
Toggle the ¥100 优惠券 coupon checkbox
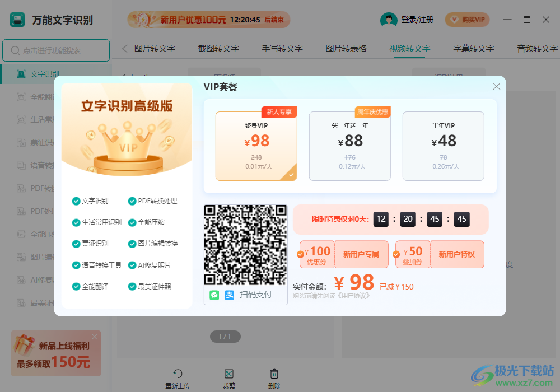click(x=300, y=254)
